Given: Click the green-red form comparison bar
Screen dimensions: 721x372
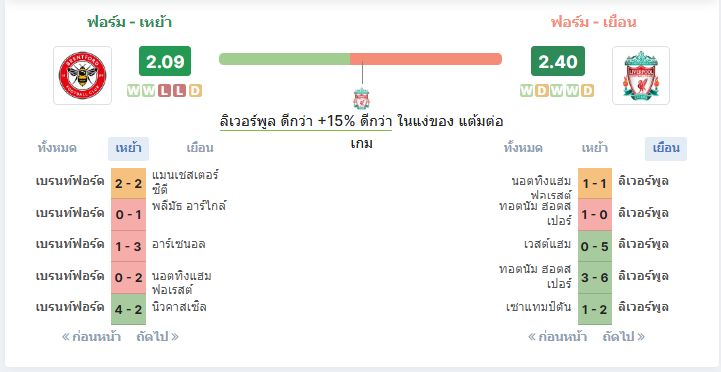Looking at the screenshot, I should pos(360,59).
